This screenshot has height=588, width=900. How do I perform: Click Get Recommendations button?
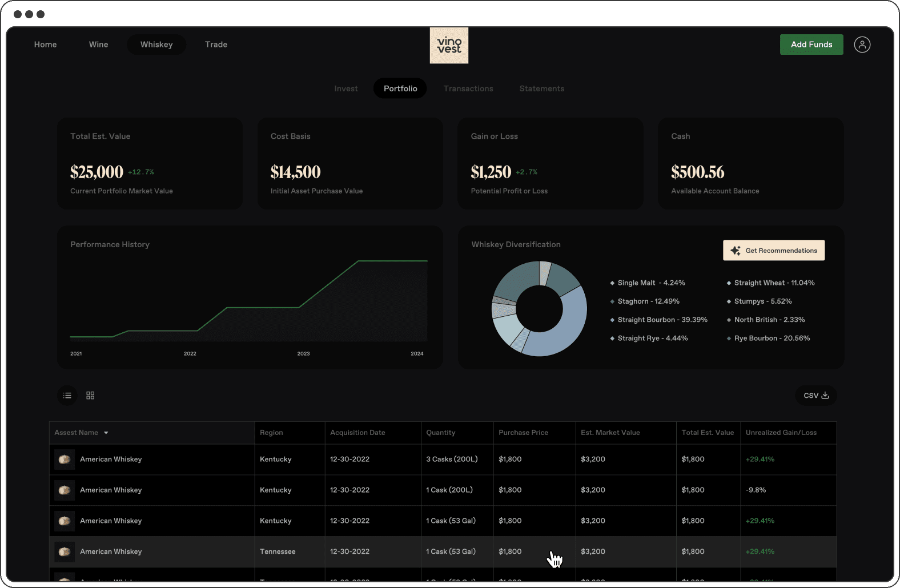[x=774, y=251]
